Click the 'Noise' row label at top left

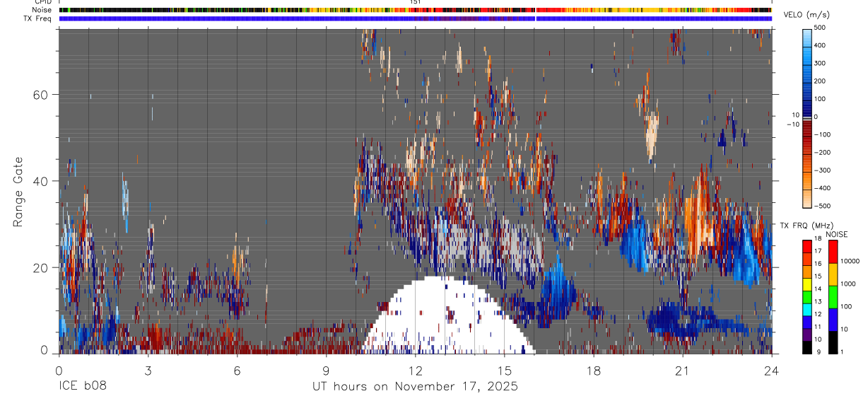click(x=42, y=11)
